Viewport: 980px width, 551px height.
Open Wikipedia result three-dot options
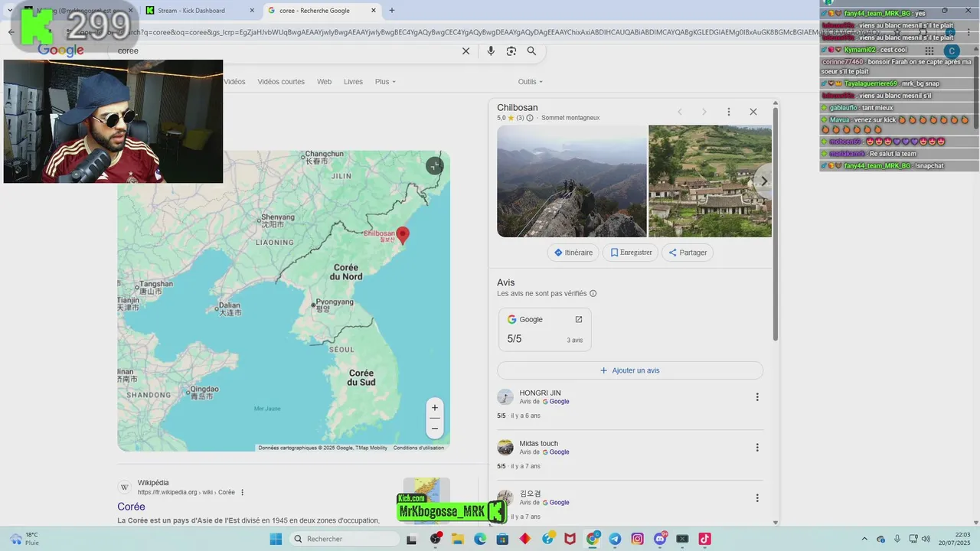(243, 492)
